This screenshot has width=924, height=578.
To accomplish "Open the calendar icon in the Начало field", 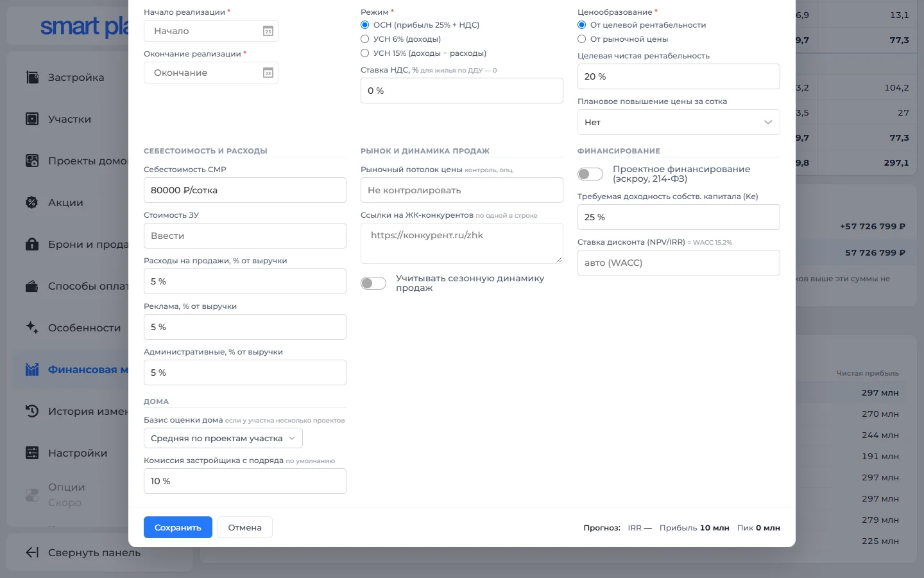I will point(268,31).
